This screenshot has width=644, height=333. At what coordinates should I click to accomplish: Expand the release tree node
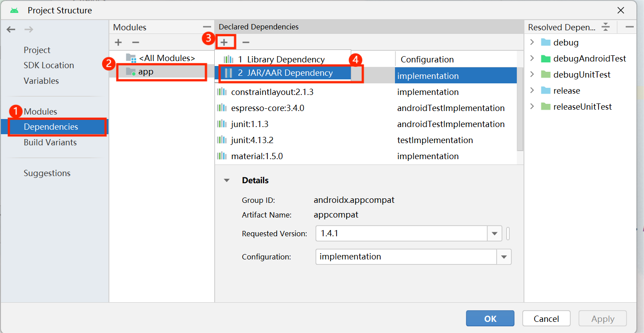coord(532,90)
